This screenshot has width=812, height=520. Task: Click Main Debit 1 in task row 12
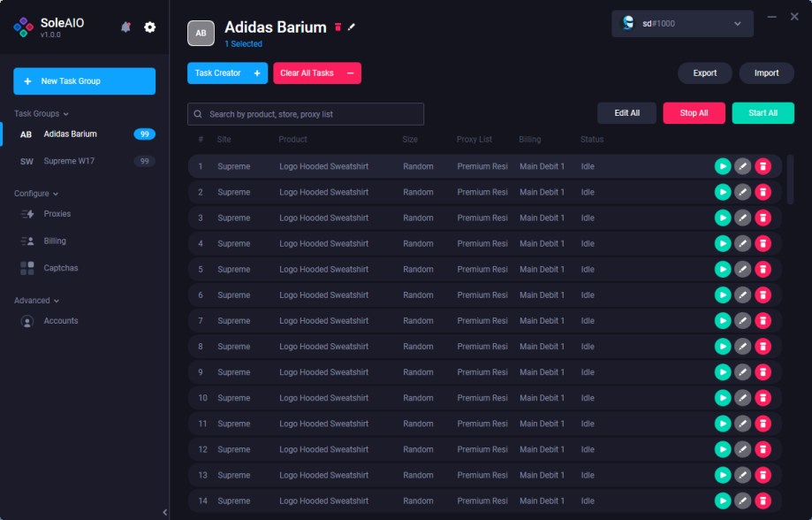point(542,449)
